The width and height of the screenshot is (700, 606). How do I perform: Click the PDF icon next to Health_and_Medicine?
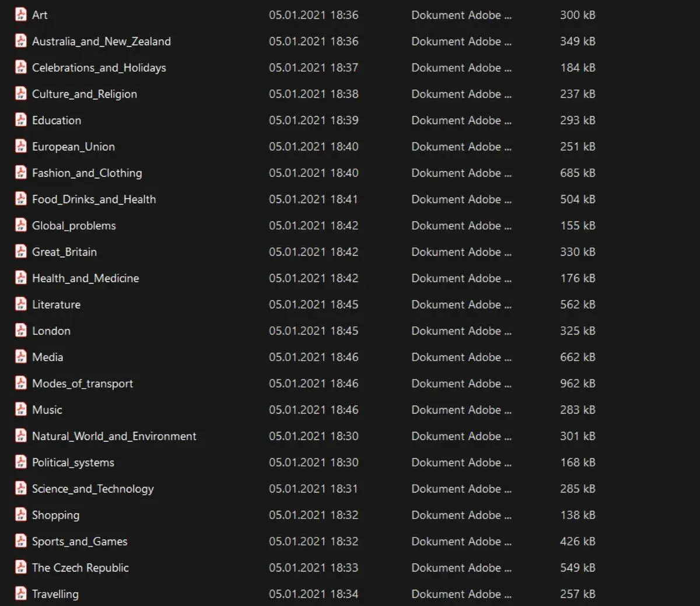point(21,278)
